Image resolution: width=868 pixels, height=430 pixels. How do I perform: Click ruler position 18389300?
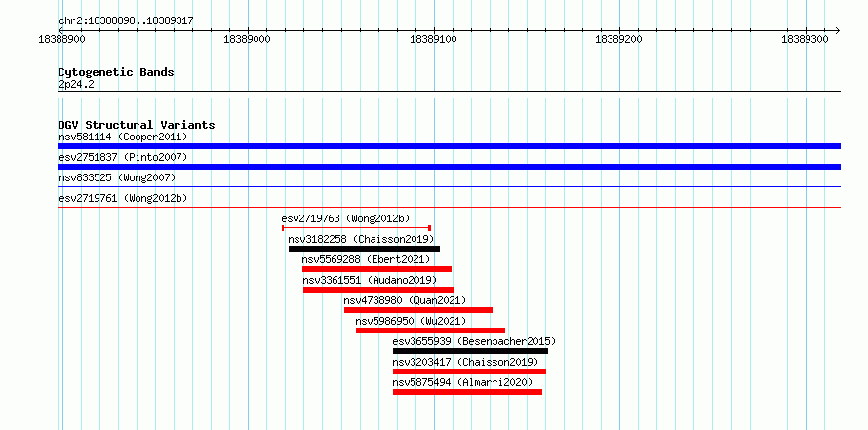pyautogui.click(x=805, y=40)
